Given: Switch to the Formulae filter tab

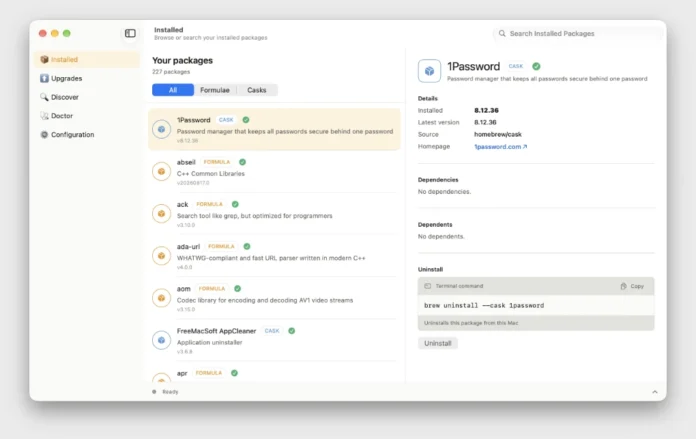Looking at the screenshot, I should point(215,90).
